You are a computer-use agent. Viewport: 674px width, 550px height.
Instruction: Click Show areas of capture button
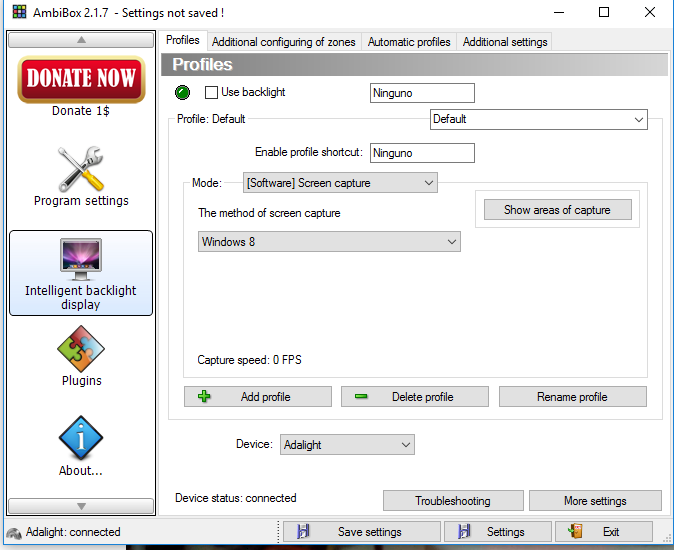click(558, 210)
